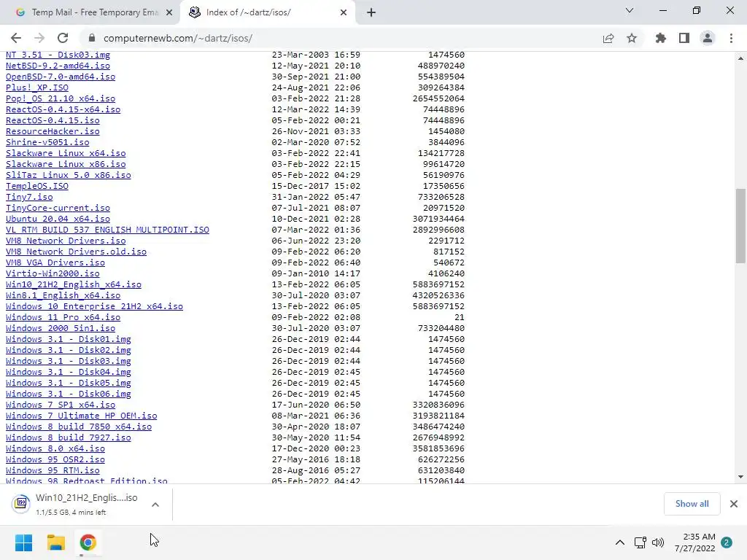The height and width of the screenshot is (560, 747).
Task: Go back to the previous page
Action: 16,38
